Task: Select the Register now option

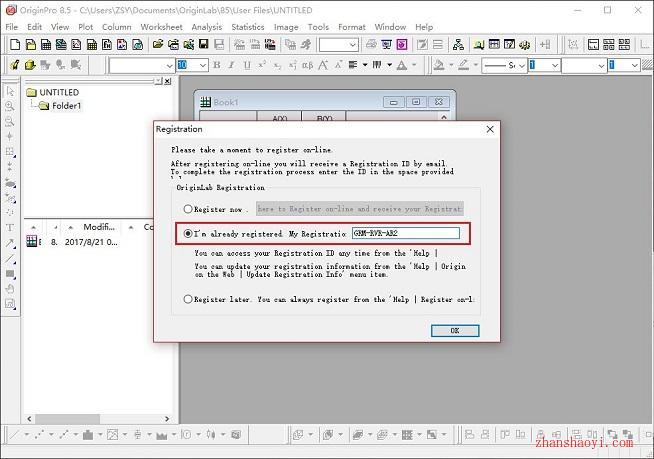Action: pyautogui.click(x=188, y=209)
